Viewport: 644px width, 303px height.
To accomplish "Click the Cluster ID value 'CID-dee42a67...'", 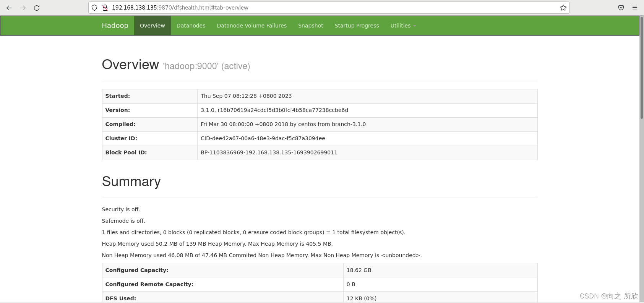I will coord(263,138).
